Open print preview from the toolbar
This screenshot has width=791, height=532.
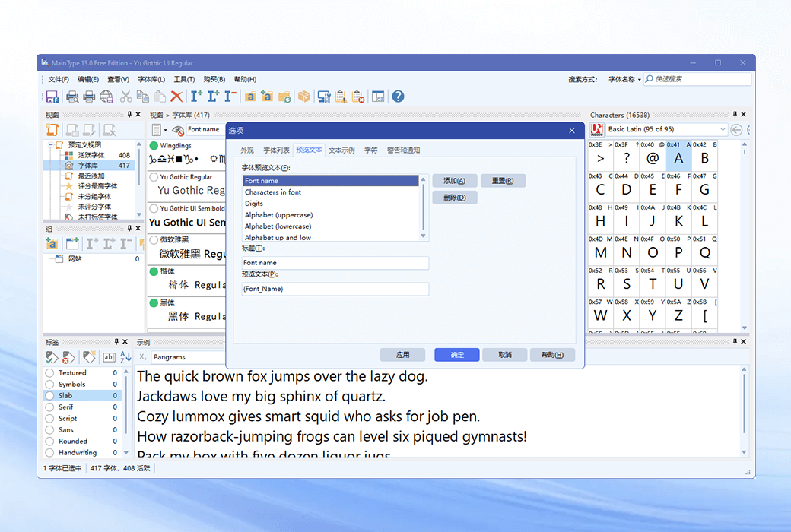tap(72, 97)
